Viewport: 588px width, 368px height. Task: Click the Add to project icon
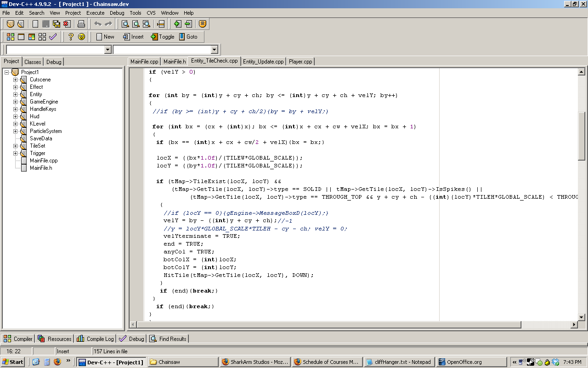click(178, 24)
